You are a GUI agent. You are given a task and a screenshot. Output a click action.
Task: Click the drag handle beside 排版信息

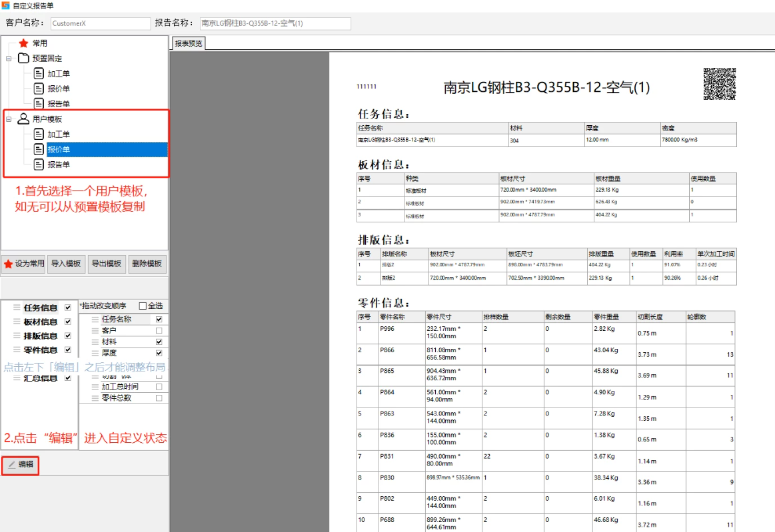17,336
